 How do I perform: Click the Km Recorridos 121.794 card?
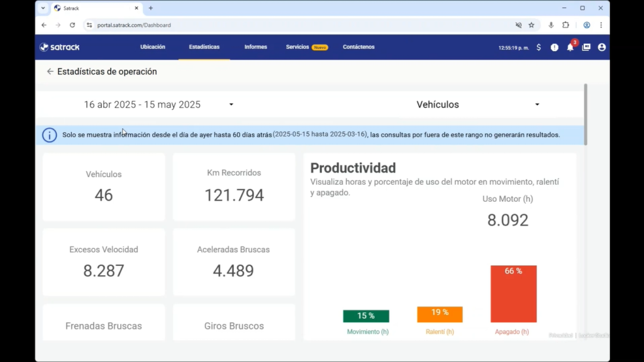pos(234,187)
